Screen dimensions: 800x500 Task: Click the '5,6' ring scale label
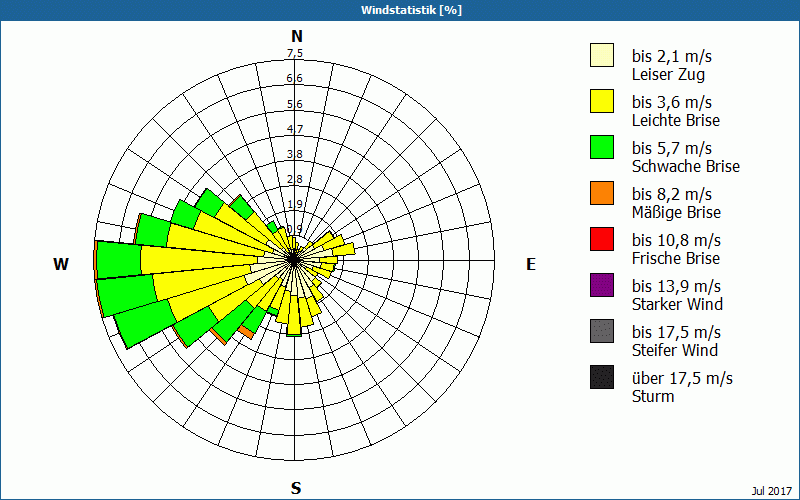point(295,104)
